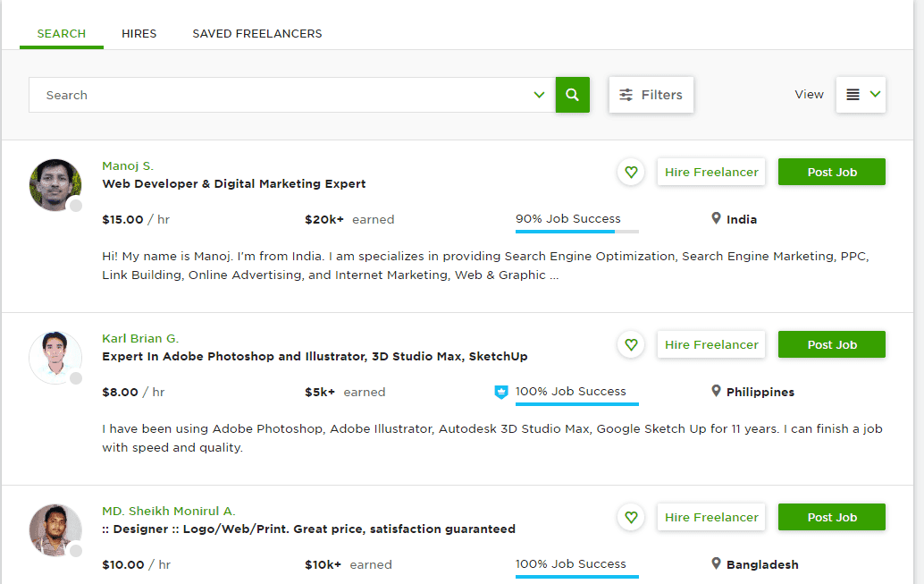Click the location pin next to India
The width and height of the screenshot is (924, 584).
716,218
